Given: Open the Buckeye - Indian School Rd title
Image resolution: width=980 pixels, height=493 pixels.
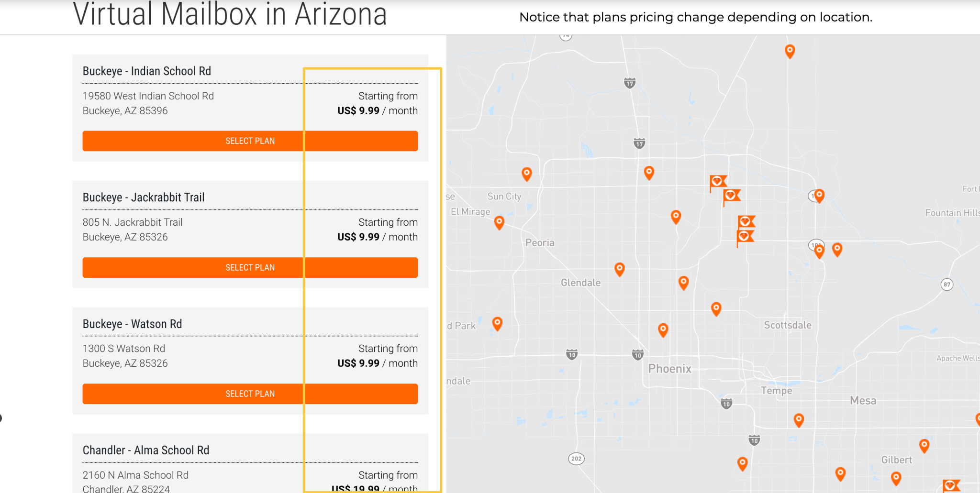Looking at the screenshot, I should [x=147, y=71].
